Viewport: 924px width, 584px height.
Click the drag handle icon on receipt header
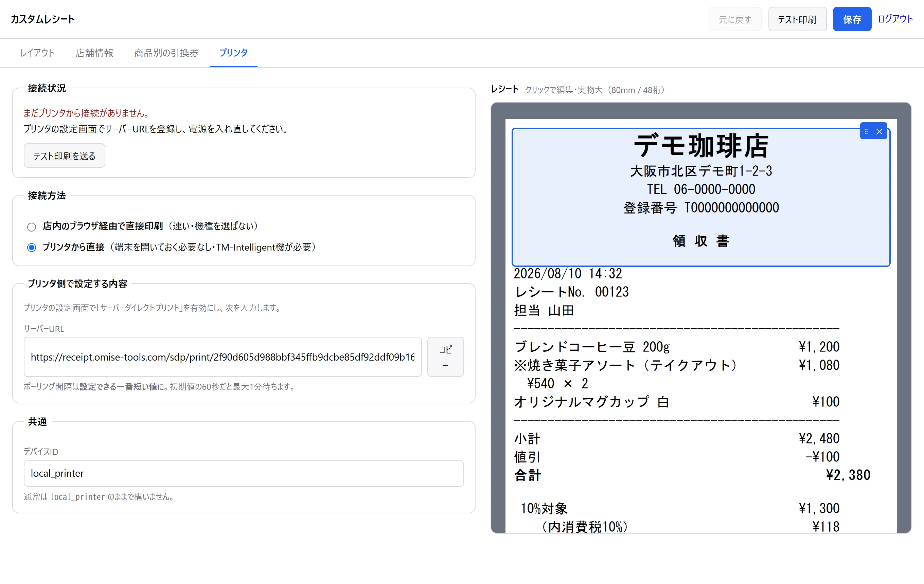point(866,131)
